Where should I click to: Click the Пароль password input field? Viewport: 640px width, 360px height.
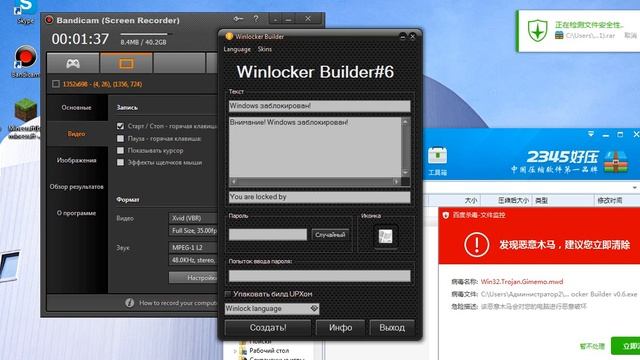(268, 235)
